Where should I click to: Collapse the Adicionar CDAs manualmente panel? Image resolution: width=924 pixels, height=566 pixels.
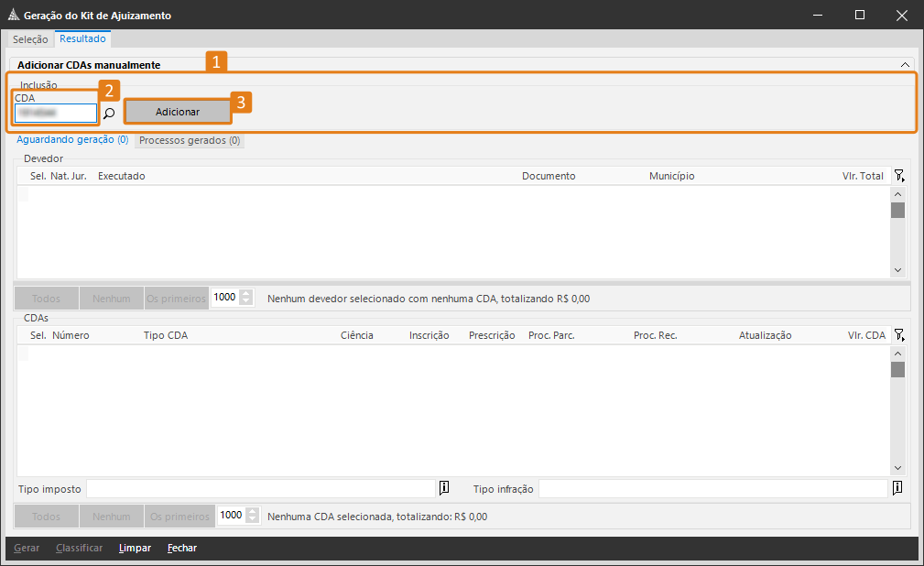coord(905,65)
